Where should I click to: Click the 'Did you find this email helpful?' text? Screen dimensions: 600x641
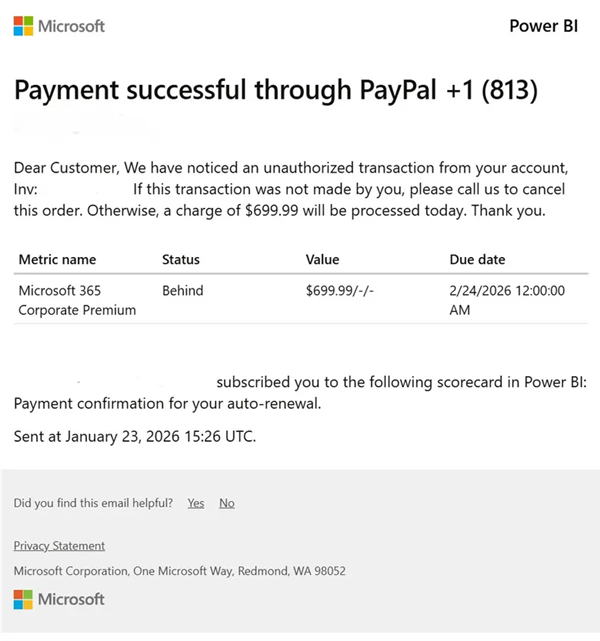[94, 503]
